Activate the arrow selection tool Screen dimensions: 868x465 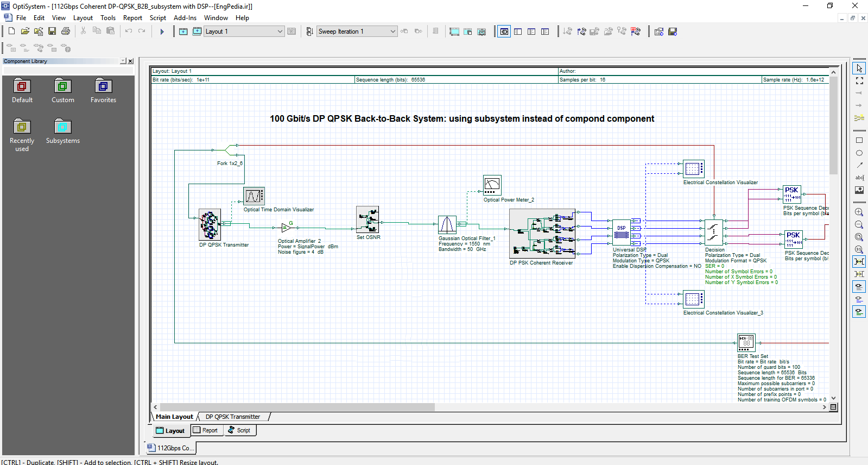coord(859,68)
